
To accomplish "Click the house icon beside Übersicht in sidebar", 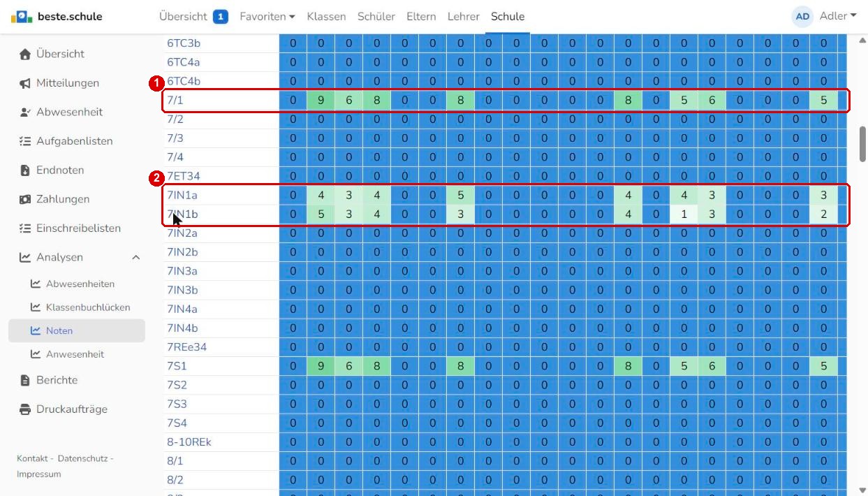I will [x=25, y=54].
